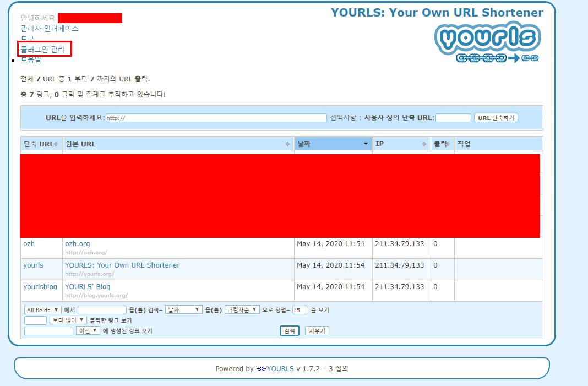Click the YOURLS logo image
The width and height of the screenshot is (588, 386).
click(x=488, y=42)
